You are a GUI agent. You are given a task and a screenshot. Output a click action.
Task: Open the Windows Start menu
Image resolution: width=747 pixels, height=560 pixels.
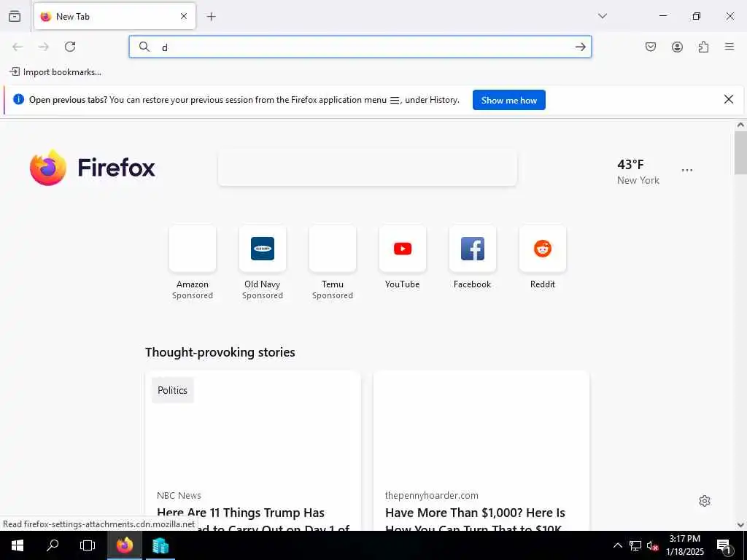pos(18,545)
